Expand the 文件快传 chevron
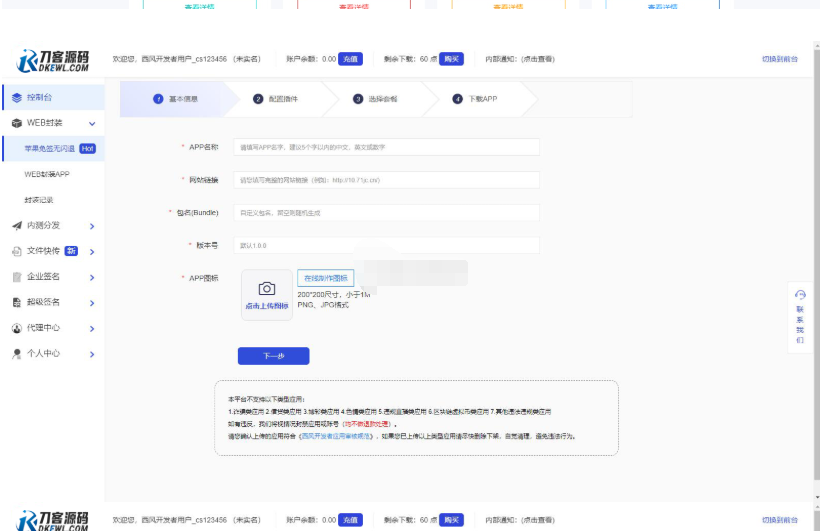This screenshot has width=820, height=531. (92, 252)
